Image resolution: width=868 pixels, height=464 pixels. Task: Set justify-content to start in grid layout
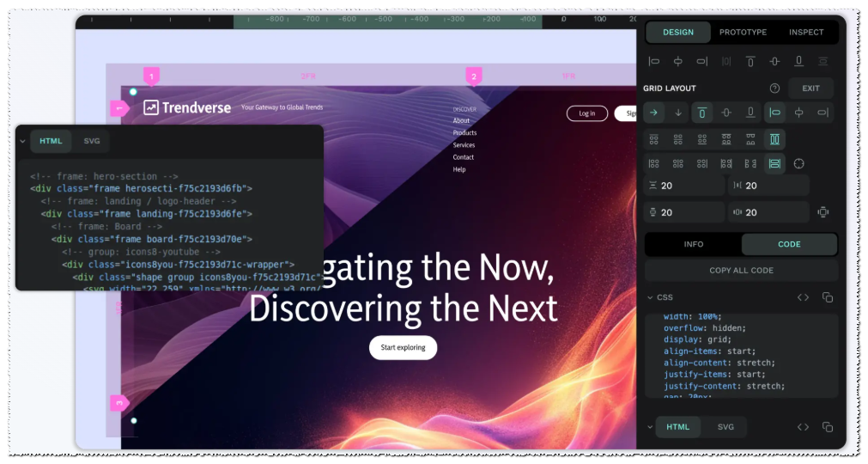653,163
